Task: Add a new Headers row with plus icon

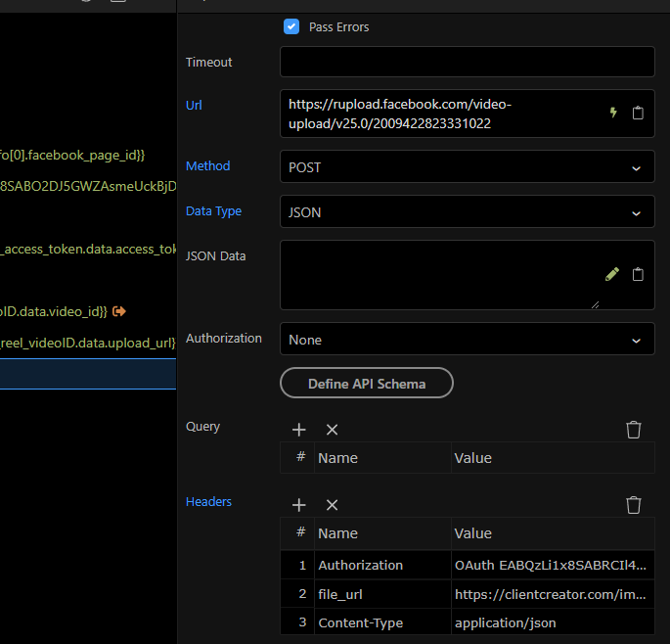Action: (x=299, y=505)
